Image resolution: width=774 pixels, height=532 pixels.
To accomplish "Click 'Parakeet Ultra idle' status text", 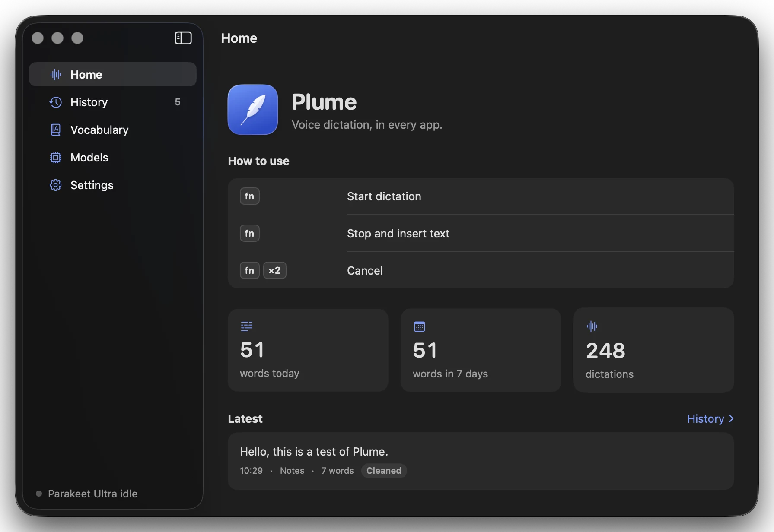I will point(93,494).
